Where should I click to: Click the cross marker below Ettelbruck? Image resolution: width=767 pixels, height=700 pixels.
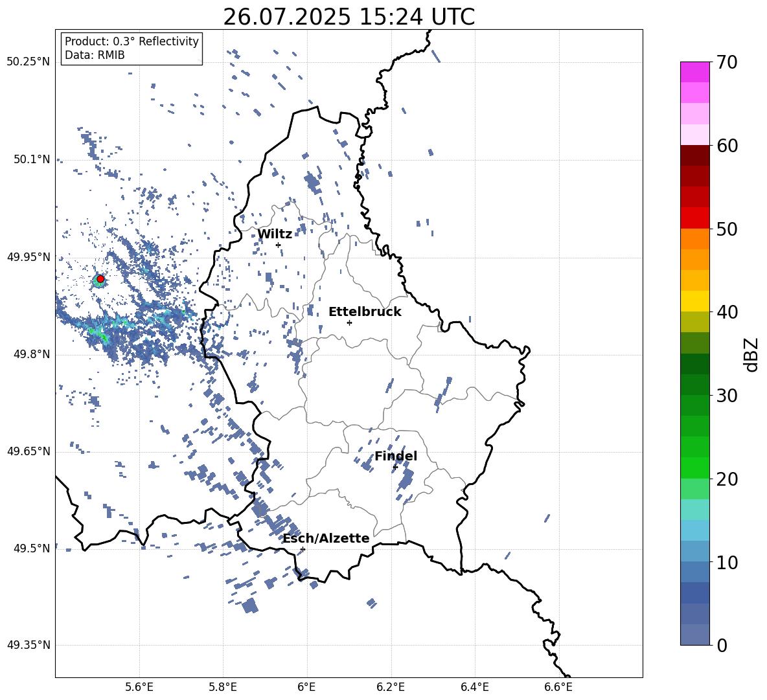tap(349, 322)
